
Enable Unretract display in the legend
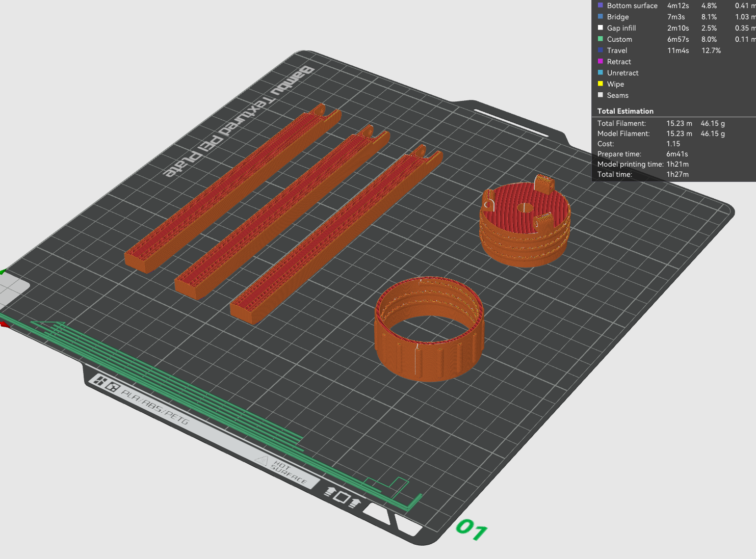tap(622, 73)
